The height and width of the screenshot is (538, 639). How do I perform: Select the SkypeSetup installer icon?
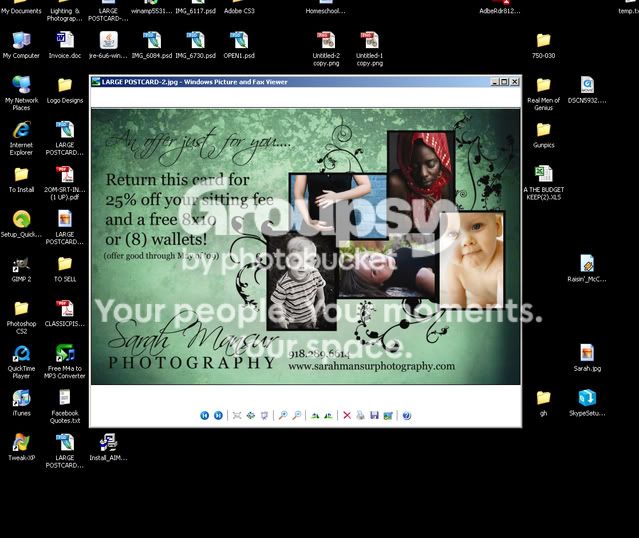(587, 403)
